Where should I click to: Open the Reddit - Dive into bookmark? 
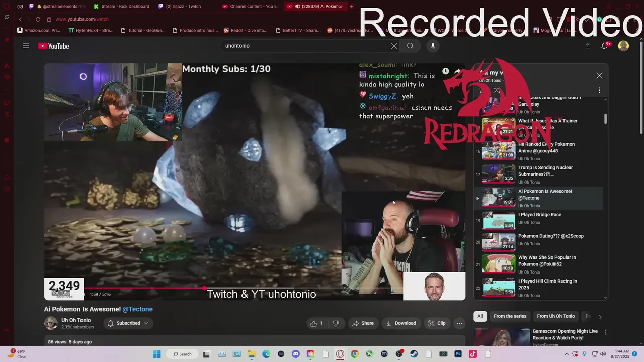tap(246, 30)
